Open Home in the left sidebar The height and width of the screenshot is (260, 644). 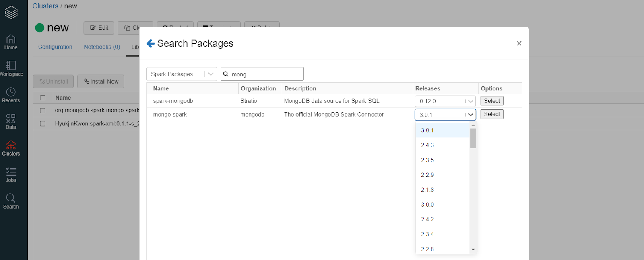(x=11, y=42)
